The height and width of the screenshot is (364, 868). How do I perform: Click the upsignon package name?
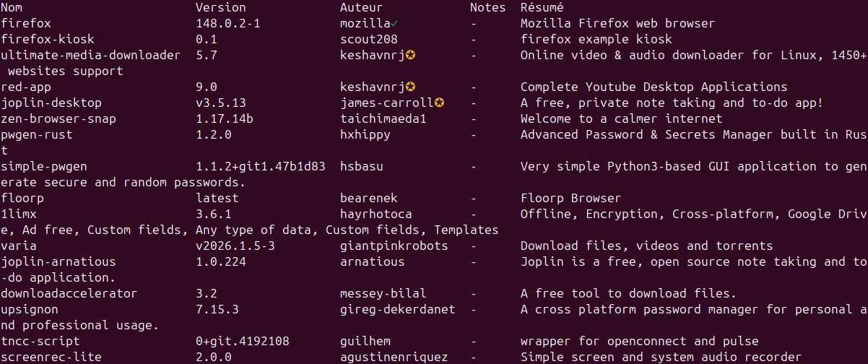click(30, 309)
